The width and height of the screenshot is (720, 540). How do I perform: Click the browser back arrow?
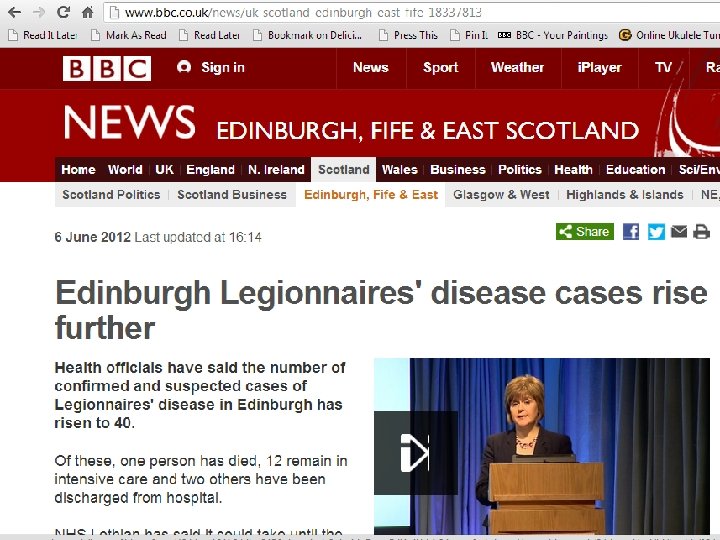(x=15, y=12)
